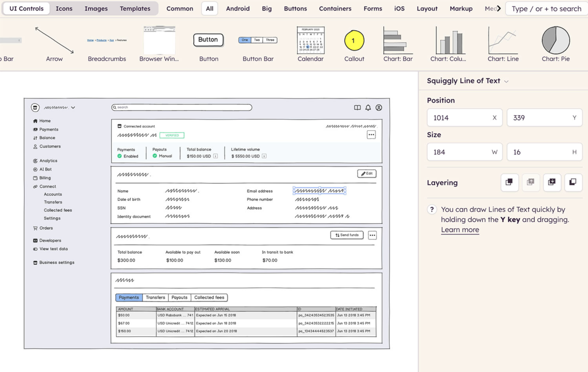Add an Arrow control from library

[x=54, y=44]
